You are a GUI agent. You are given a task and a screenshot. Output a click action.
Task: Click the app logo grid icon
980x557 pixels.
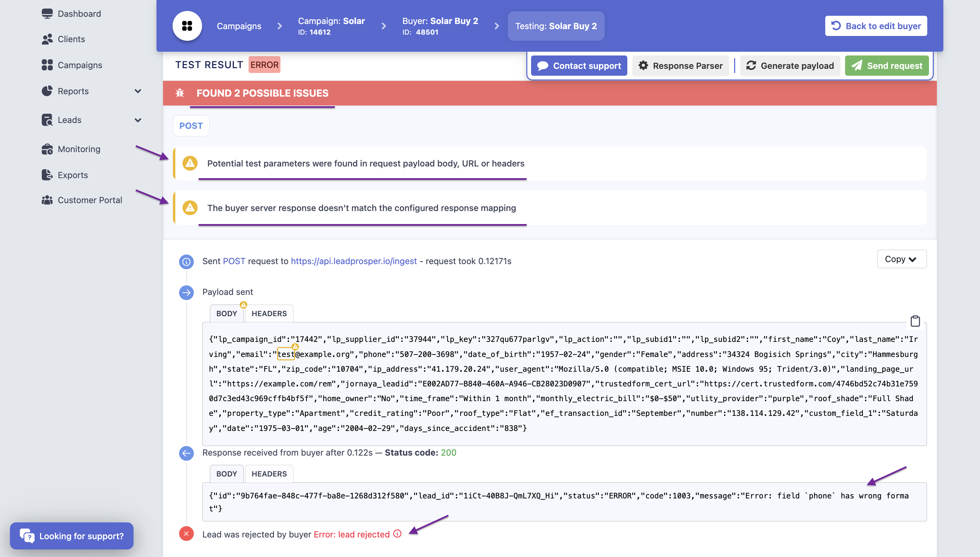tap(187, 26)
